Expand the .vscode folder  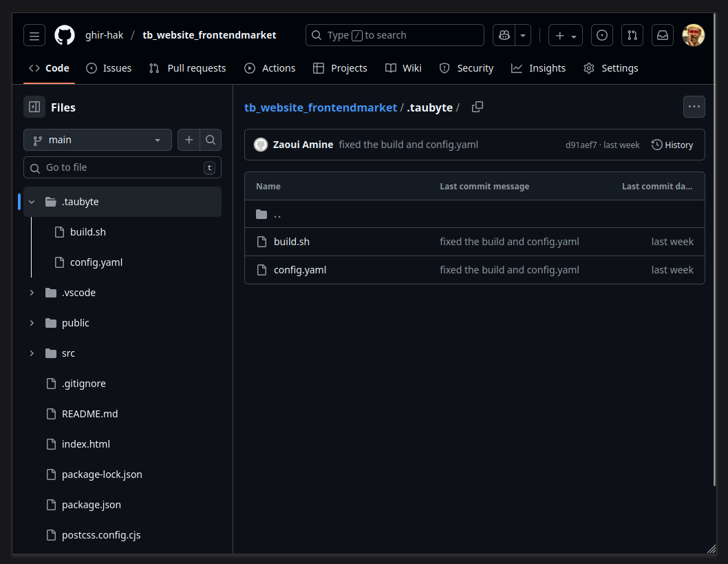click(x=32, y=293)
